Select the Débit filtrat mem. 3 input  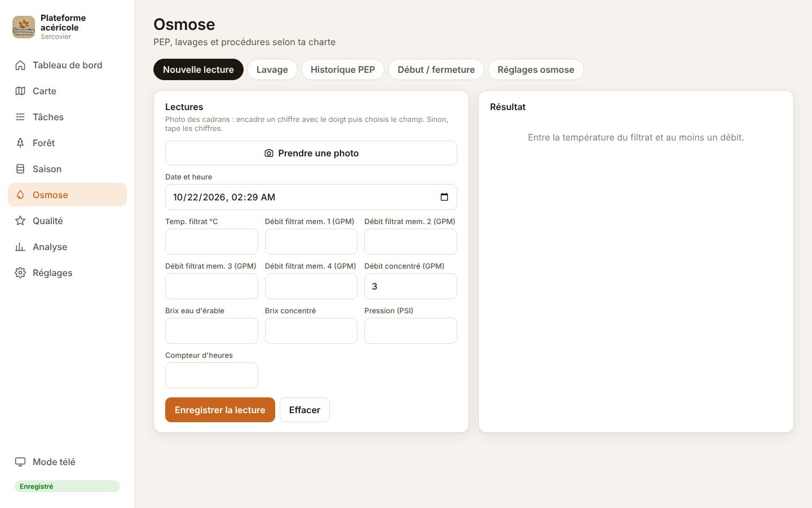pos(211,286)
